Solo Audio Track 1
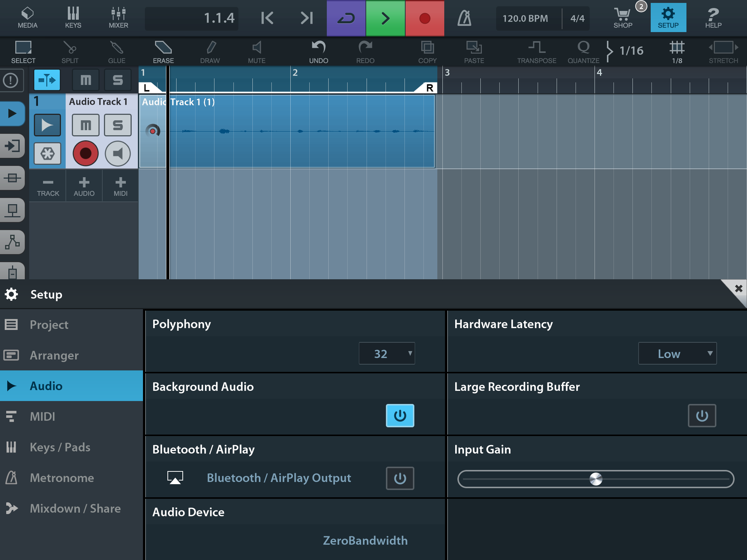 tap(118, 125)
